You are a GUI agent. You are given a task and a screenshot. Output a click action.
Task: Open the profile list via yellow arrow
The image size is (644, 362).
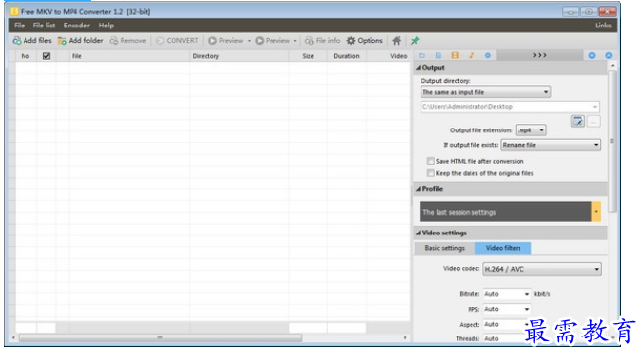point(596,212)
